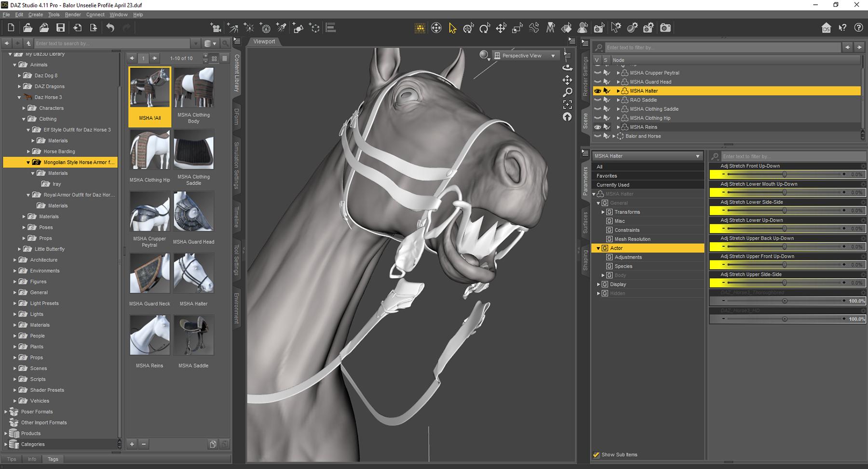The width and height of the screenshot is (868, 469).
Task: Open the Tags tab at the bottom
Action: (x=53, y=459)
